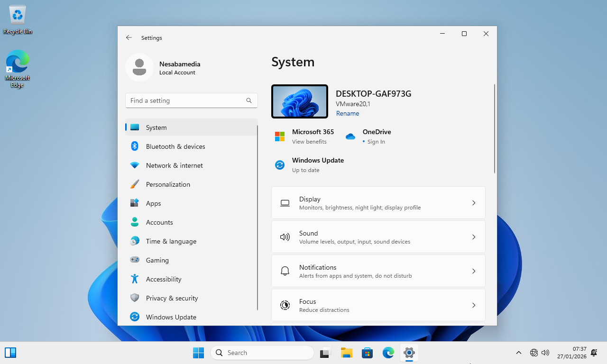The height and width of the screenshot is (364, 607).
Task: Open File Explorer from the taskbar
Action: [347, 353]
